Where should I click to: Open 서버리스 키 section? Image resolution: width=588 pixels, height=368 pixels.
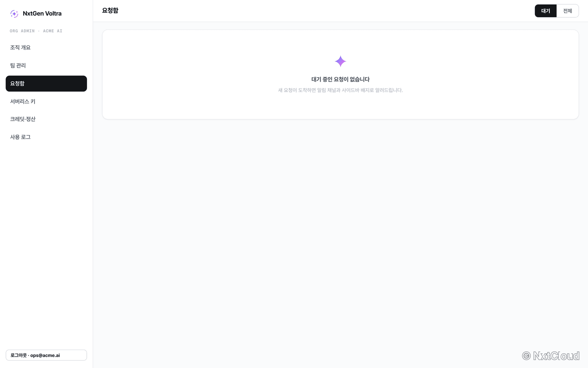tap(46, 101)
